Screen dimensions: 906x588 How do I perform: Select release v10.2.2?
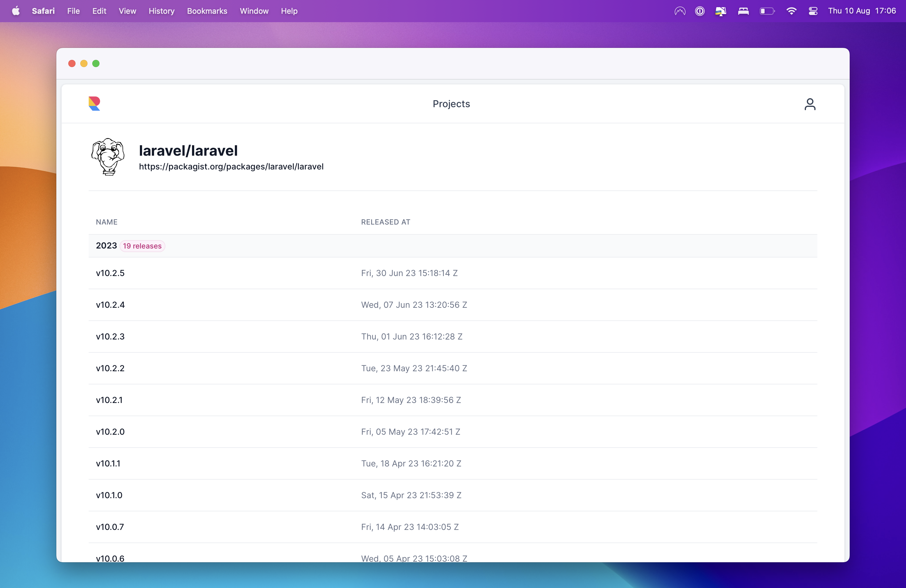click(x=110, y=368)
